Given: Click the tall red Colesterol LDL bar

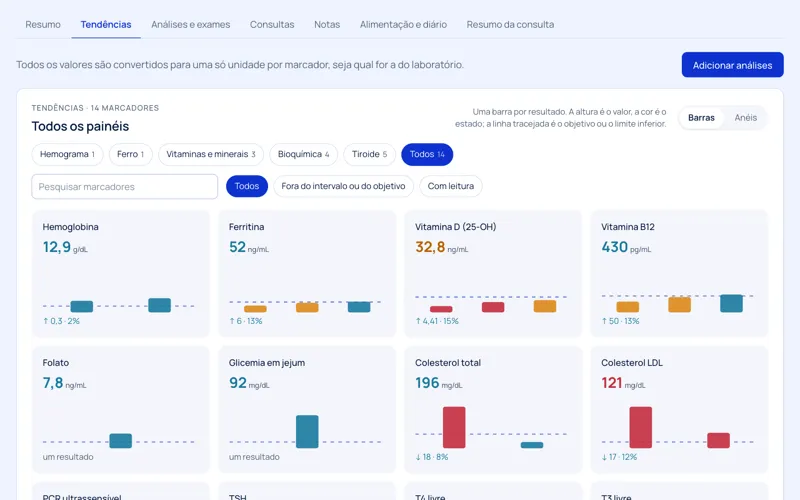Looking at the screenshot, I should (x=640, y=427).
